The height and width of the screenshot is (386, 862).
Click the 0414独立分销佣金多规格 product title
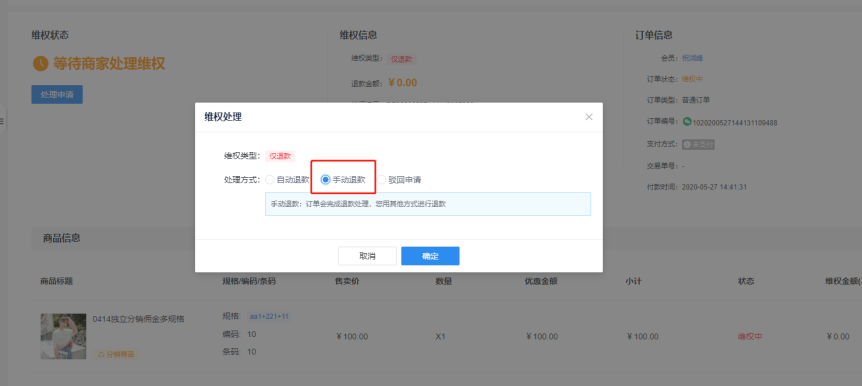(x=139, y=319)
